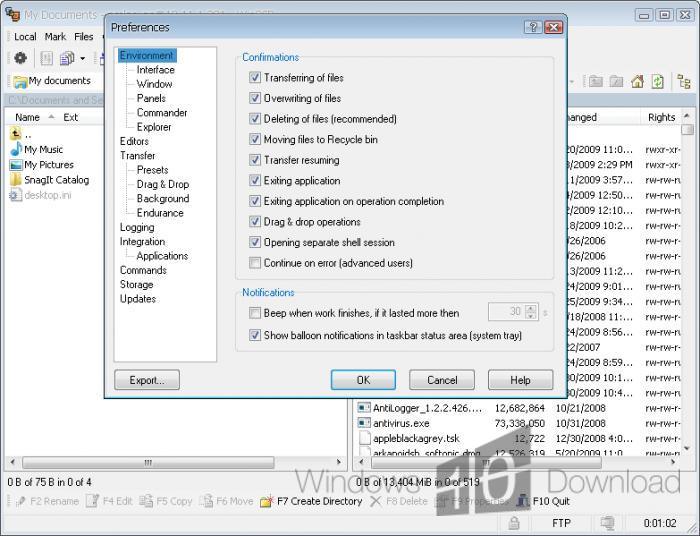Click the computer connection icon in status bar
700x536 pixels.
607,523
